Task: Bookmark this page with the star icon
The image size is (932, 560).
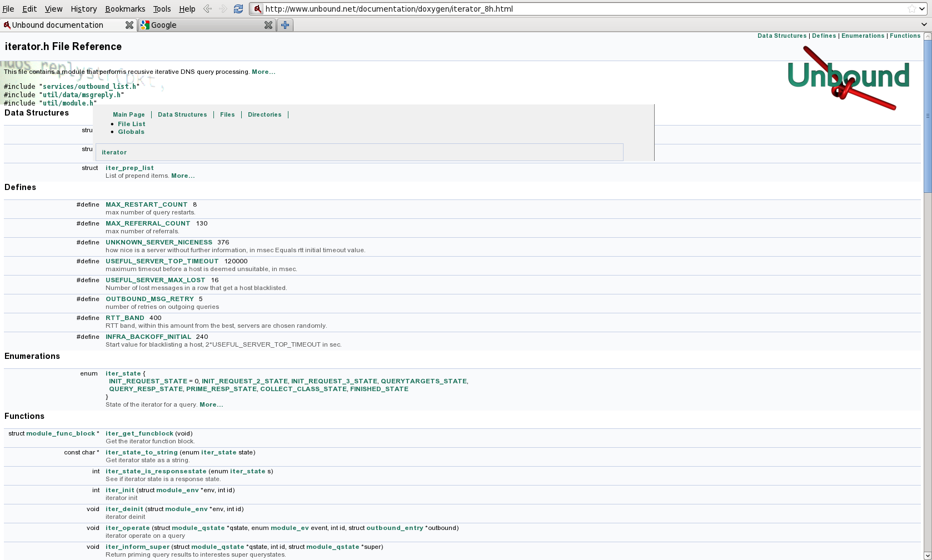Action: click(911, 9)
